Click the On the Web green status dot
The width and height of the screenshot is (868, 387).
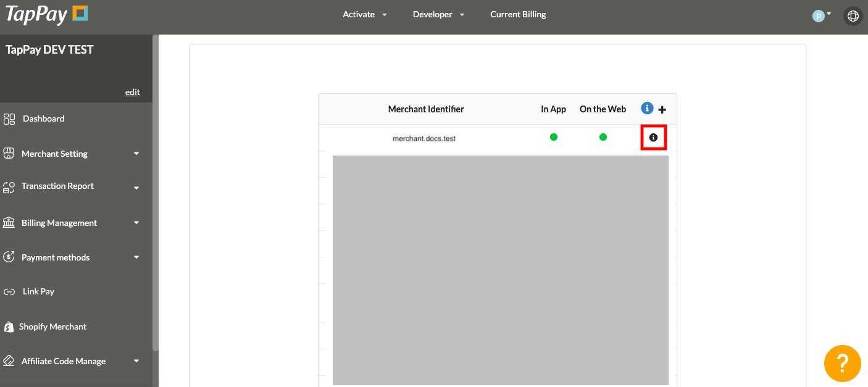click(603, 137)
